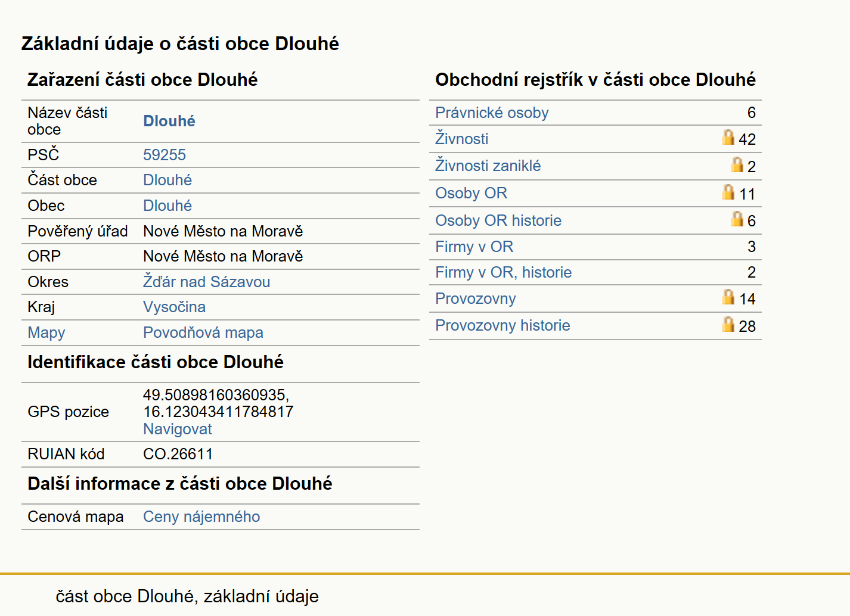Click the bold Dlouhé name link

pos(169,121)
